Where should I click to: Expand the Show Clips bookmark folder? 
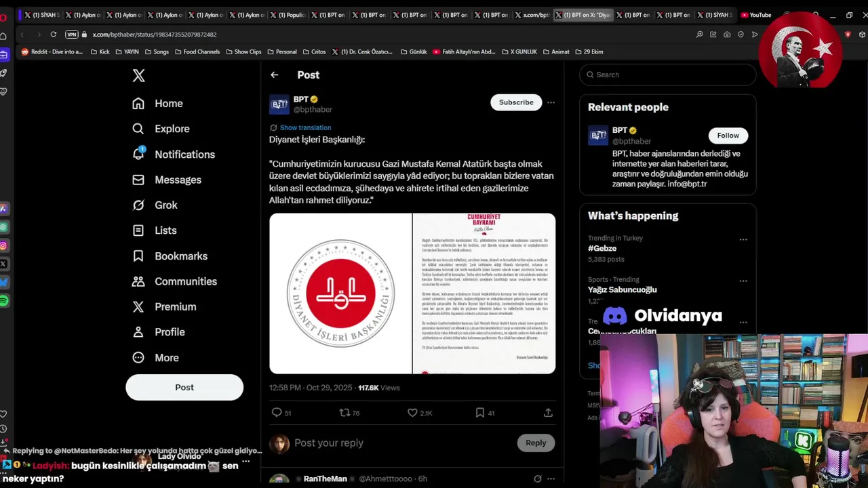[x=243, y=52]
